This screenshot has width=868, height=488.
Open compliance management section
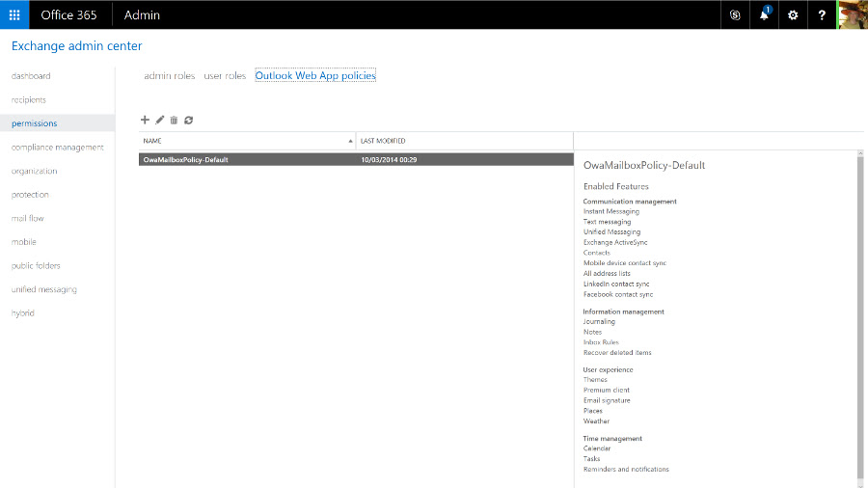pos(58,148)
